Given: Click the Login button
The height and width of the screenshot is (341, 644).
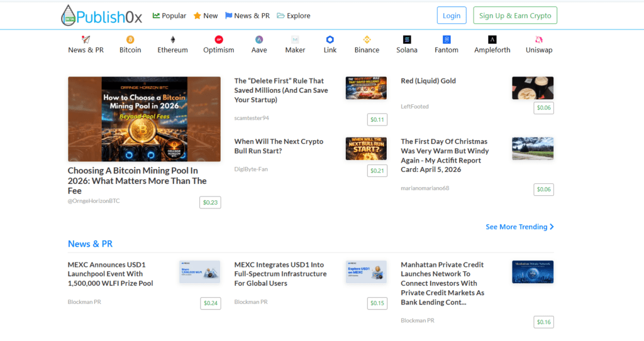Looking at the screenshot, I should click(452, 16).
